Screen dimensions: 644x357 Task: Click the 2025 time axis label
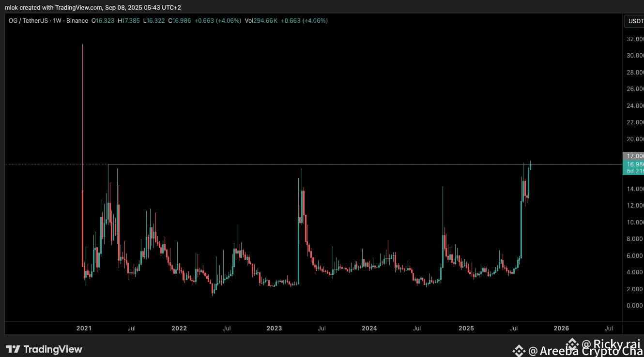[466, 328]
